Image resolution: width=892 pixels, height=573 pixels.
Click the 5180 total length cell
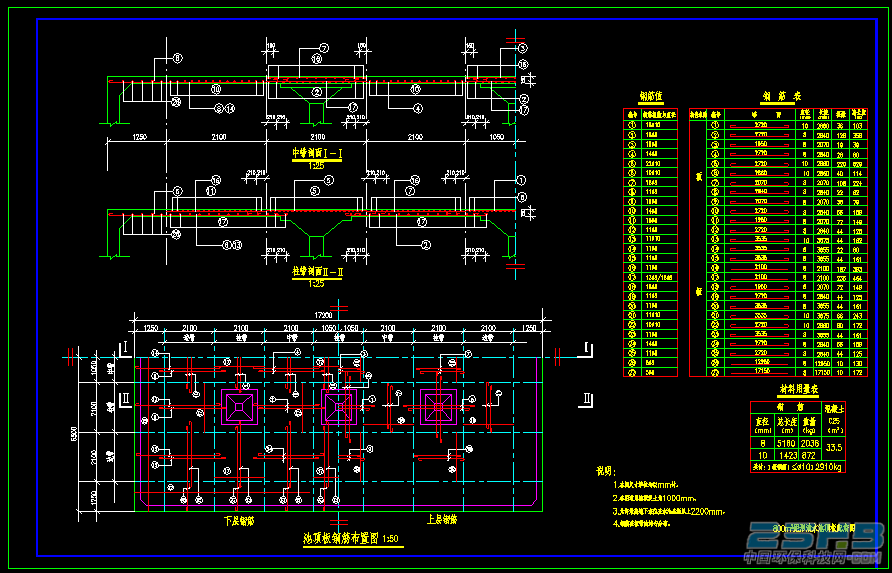[786, 443]
